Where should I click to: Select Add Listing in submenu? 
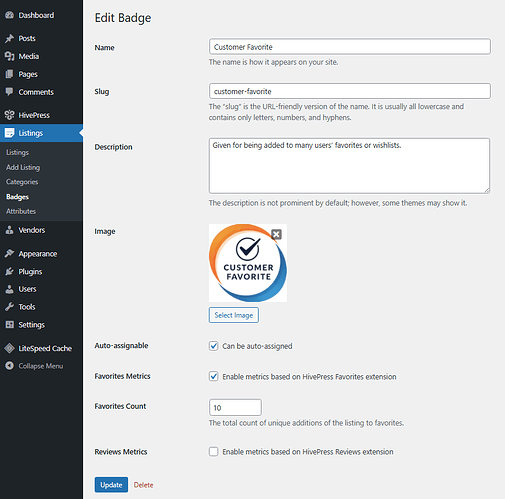tap(23, 167)
